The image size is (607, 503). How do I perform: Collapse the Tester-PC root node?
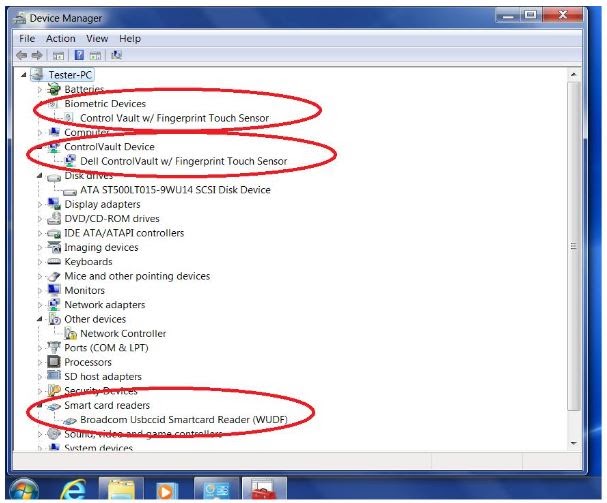pos(24,75)
